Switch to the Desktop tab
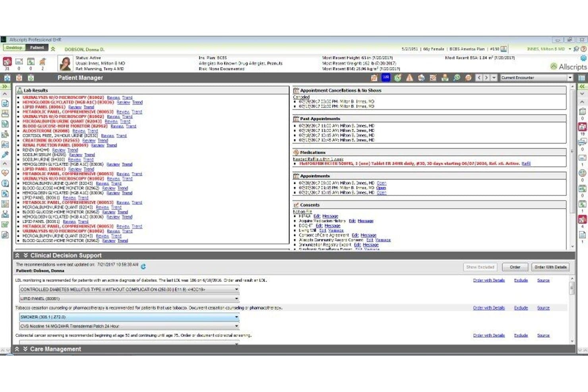 (14, 48)
